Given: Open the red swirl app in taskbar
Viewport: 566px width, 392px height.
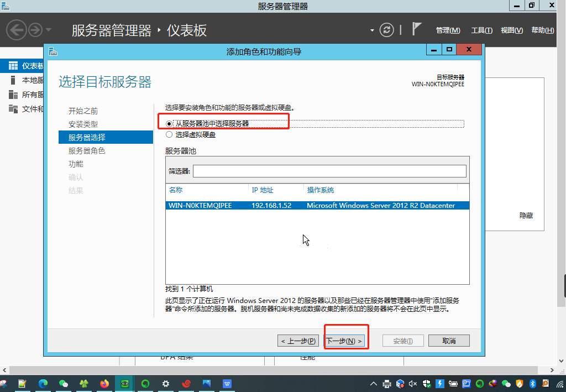Looking at the screenshot, I should point(186,384).
